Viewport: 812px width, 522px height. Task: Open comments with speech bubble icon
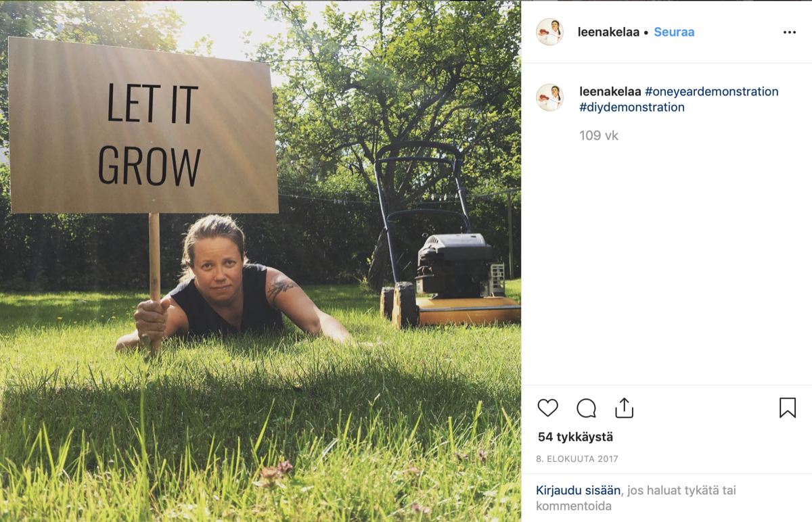tap(586, 408)
